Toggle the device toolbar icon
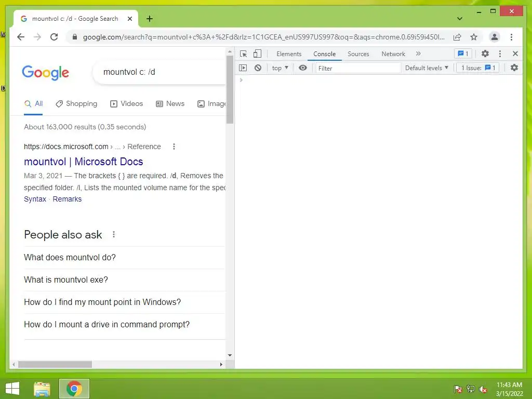The height and width of the screenshot is (399, 532). point(258,54)
